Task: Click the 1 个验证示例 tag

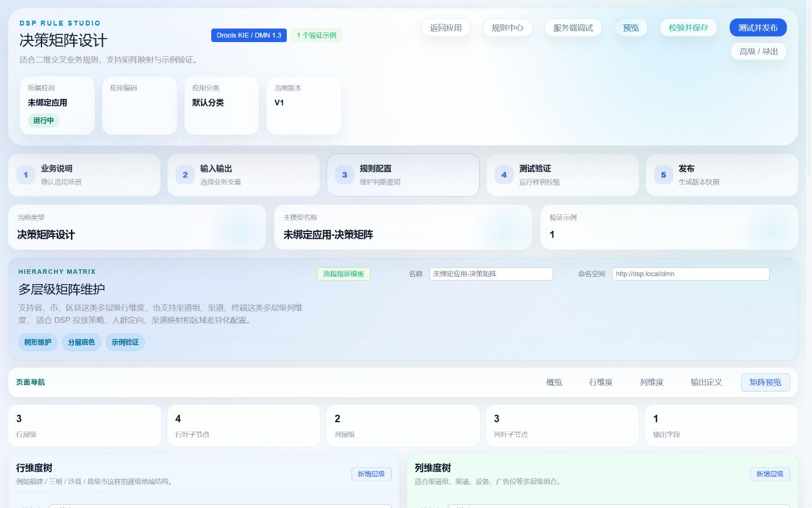Action: click(316, 35)
